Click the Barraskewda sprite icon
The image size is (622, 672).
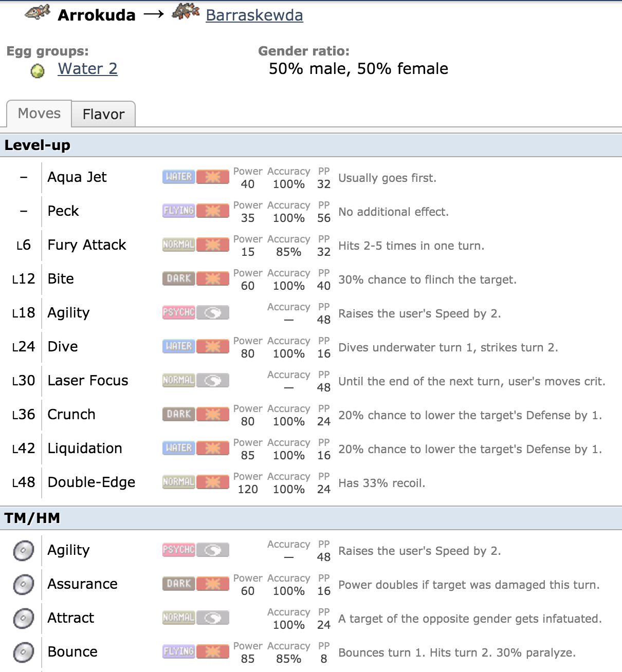[185, 12]
